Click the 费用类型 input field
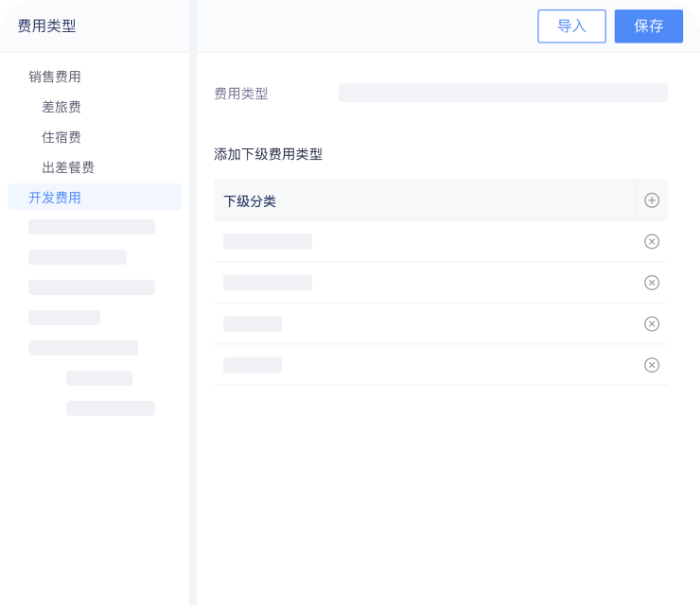The height and width of the screenshot is (605, 700). click(x=503, y=93)
